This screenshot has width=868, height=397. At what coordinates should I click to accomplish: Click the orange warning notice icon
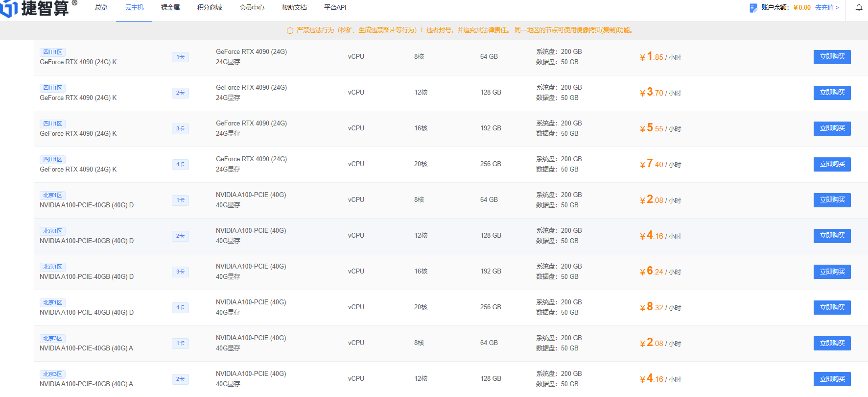(290, 30)
